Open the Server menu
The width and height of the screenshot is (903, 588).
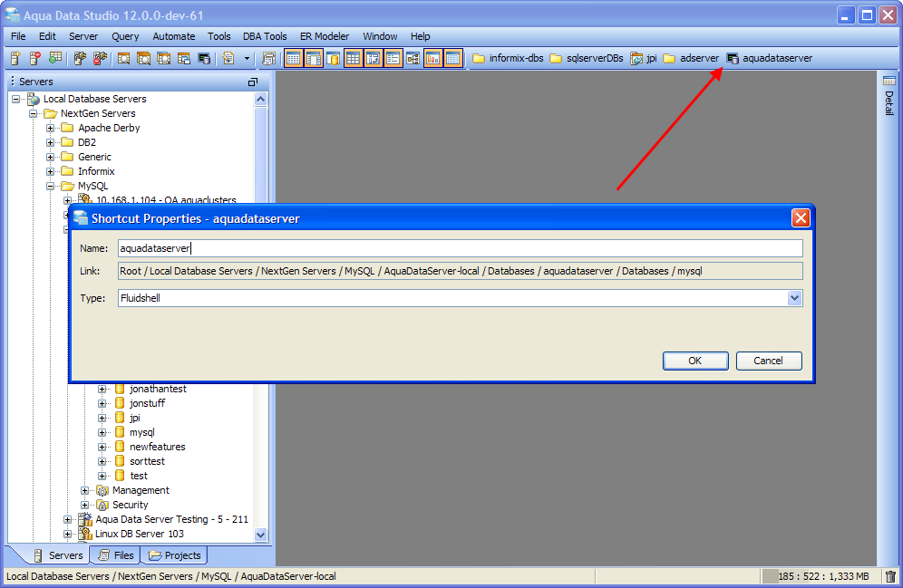(x=83, y=36)
